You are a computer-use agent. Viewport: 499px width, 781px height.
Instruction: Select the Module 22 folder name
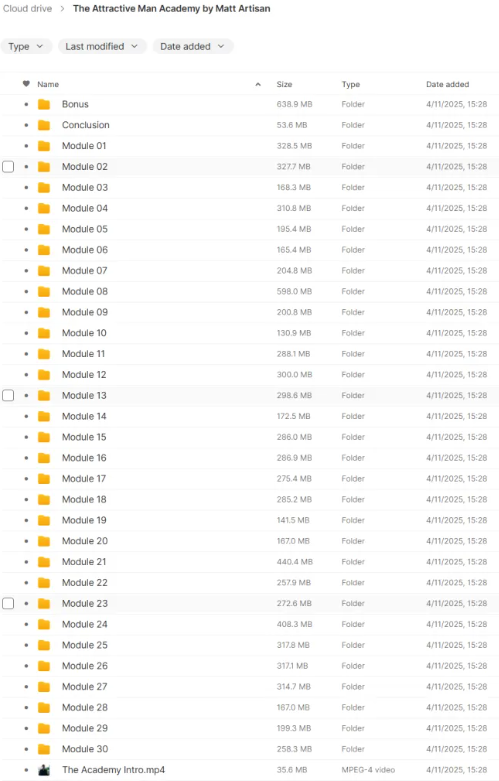(85, 583)
